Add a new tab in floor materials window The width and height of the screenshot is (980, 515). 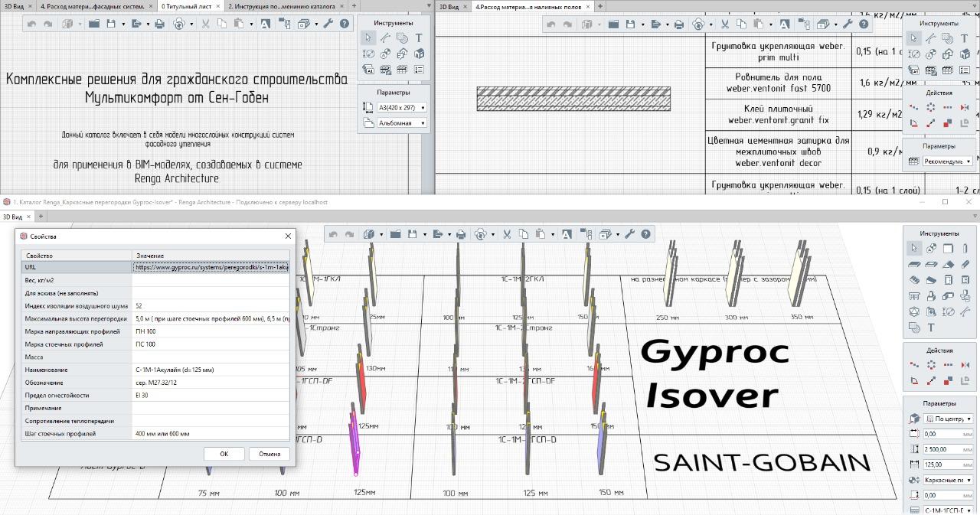[600, 6]
